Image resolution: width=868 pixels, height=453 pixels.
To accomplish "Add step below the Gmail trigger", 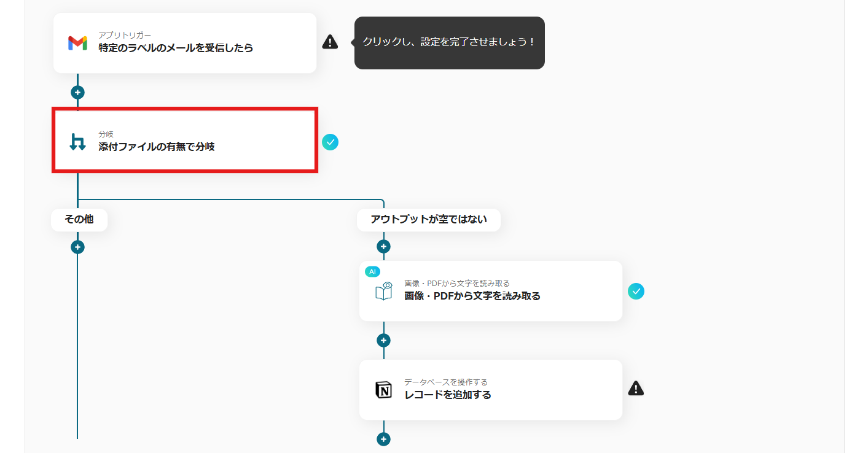I will [x=77, y=93].
